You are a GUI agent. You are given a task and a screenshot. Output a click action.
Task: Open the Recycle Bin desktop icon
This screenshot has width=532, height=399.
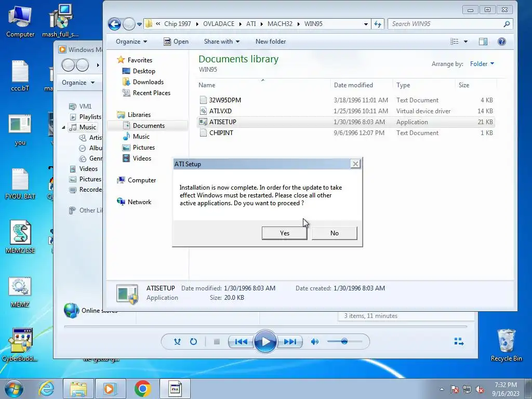tap(506, 345)
